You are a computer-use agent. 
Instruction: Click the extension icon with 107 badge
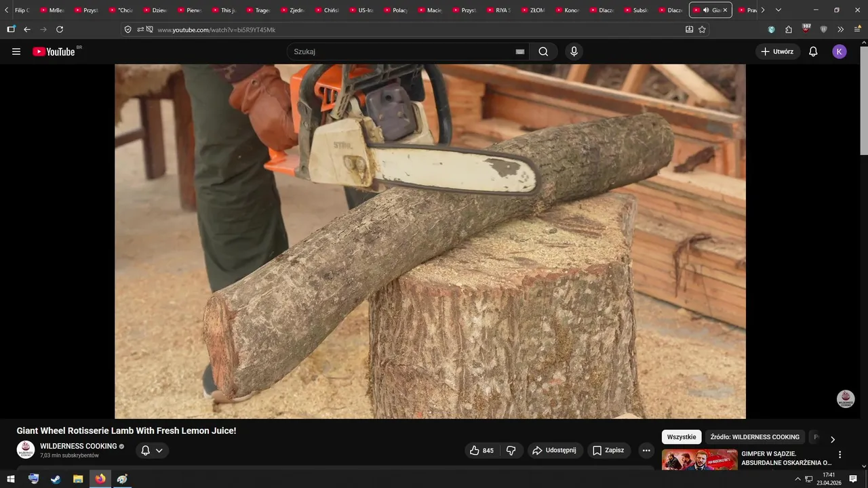[x=806, y=29]
